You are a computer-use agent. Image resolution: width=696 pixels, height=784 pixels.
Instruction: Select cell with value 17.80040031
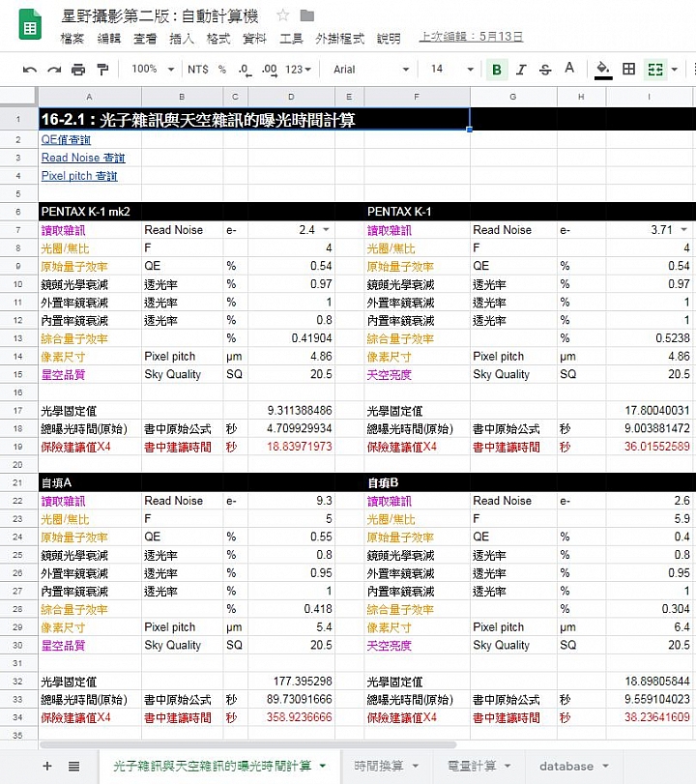click(x=651, y=411)
